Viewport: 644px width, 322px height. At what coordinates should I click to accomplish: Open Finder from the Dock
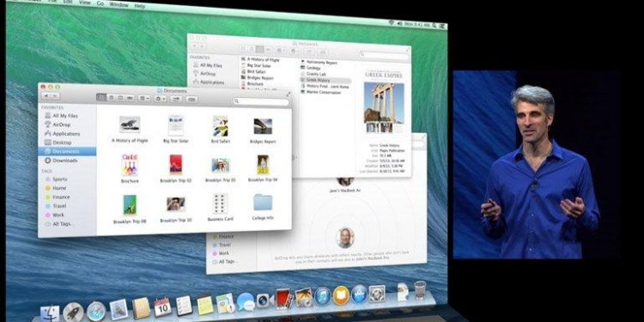[50, 314]
